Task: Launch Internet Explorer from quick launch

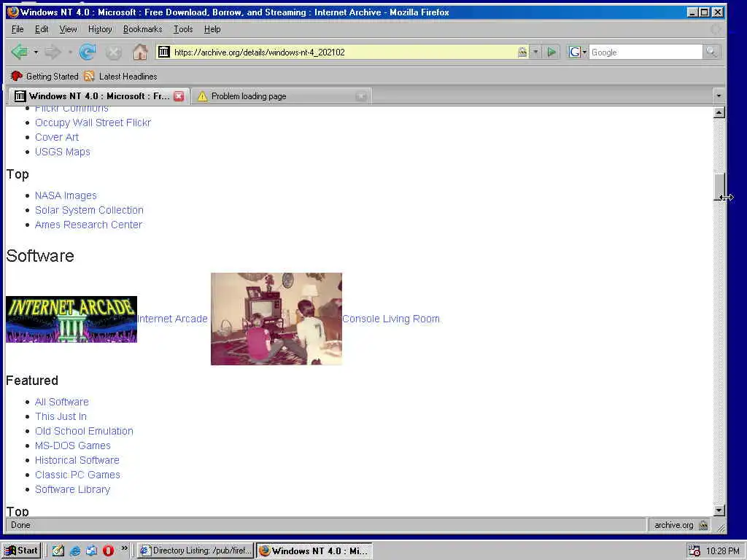Action: click(75, 551)
